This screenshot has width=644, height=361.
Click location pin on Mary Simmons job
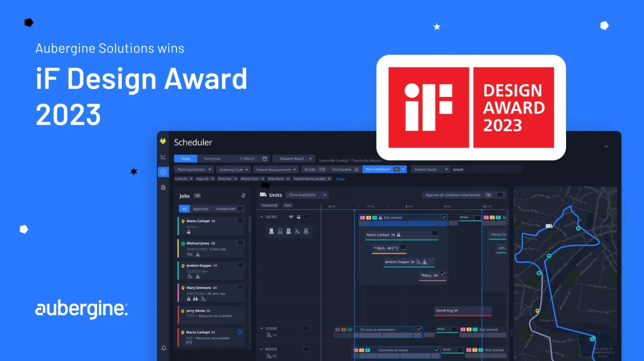(x=183, y=288)
